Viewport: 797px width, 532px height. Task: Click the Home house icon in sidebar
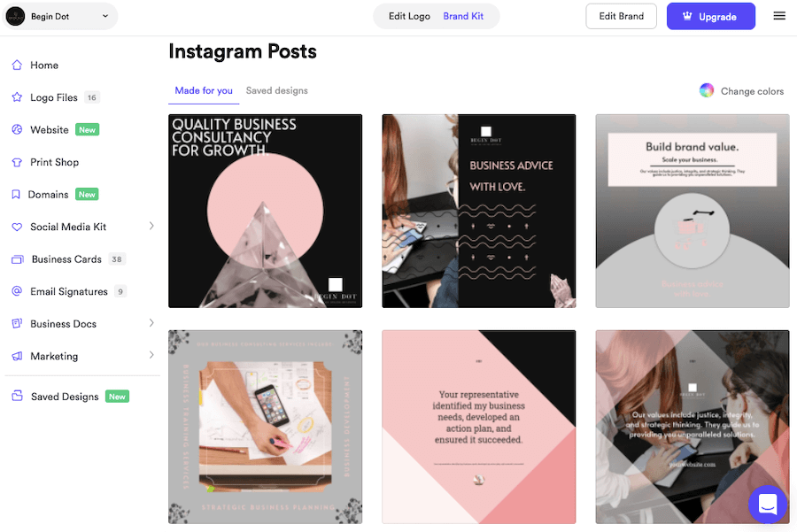17,65
